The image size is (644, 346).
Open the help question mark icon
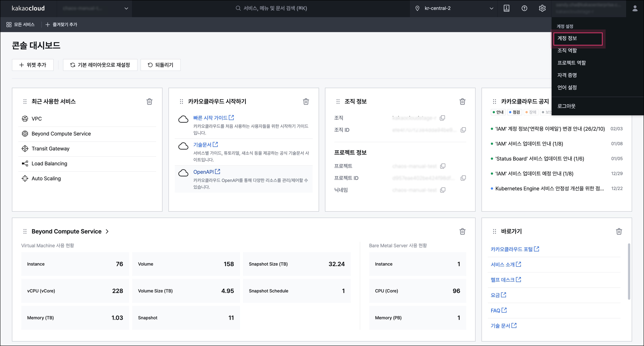click(524, 8)
